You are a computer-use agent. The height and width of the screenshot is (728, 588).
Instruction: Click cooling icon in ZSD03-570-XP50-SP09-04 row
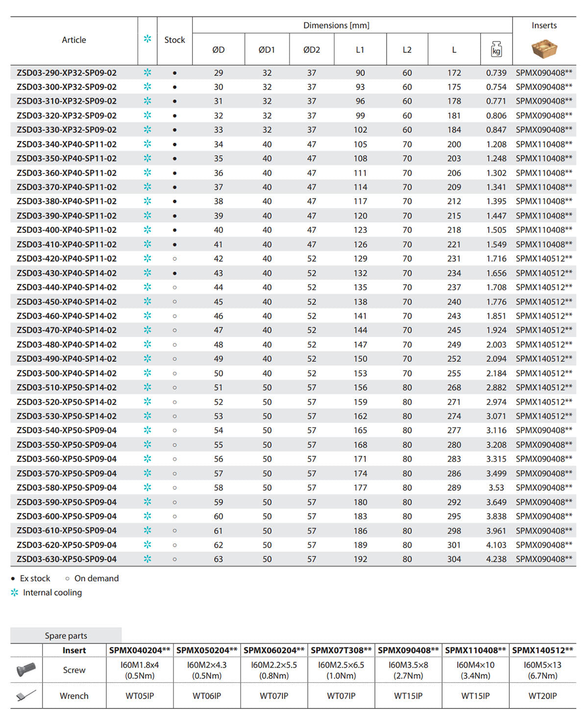tap(147, 473)
